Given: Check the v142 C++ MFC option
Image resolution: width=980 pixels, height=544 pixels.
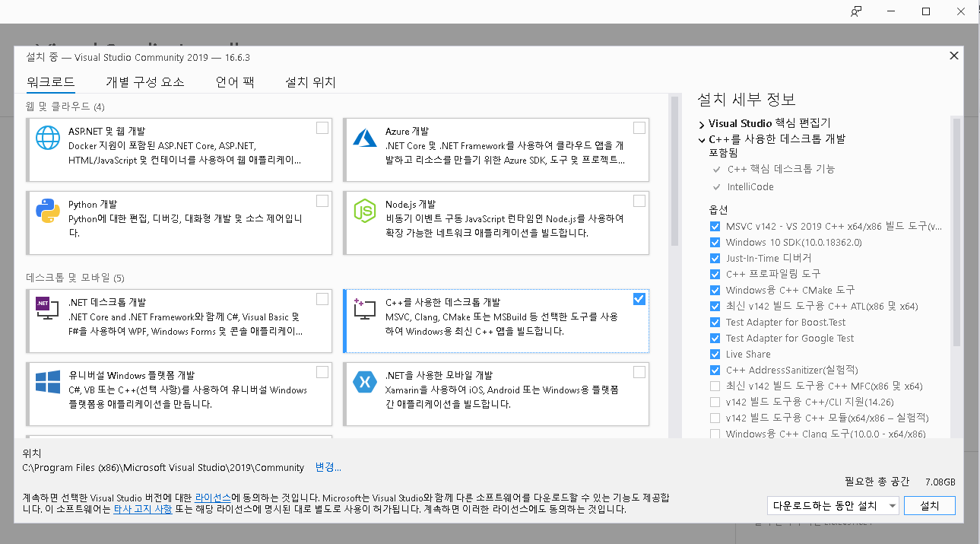Looking at the screenshot, I should 715,387.
